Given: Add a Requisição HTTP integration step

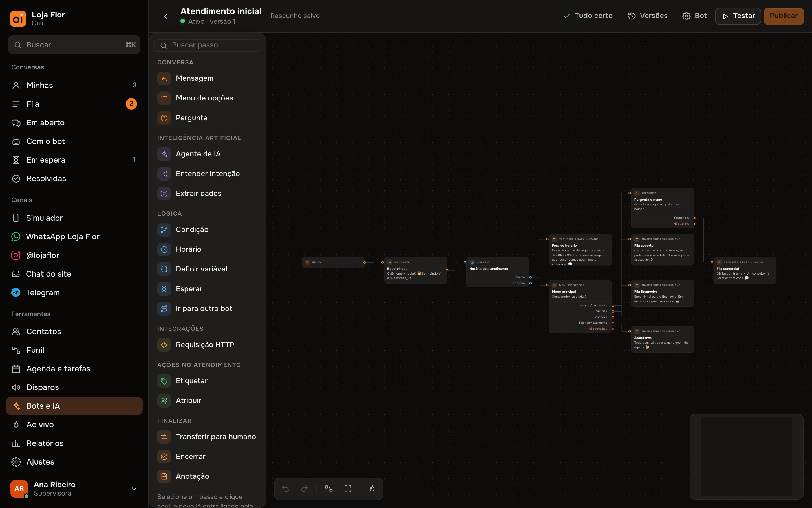Looking at the screenshot, I should point(207,345).
